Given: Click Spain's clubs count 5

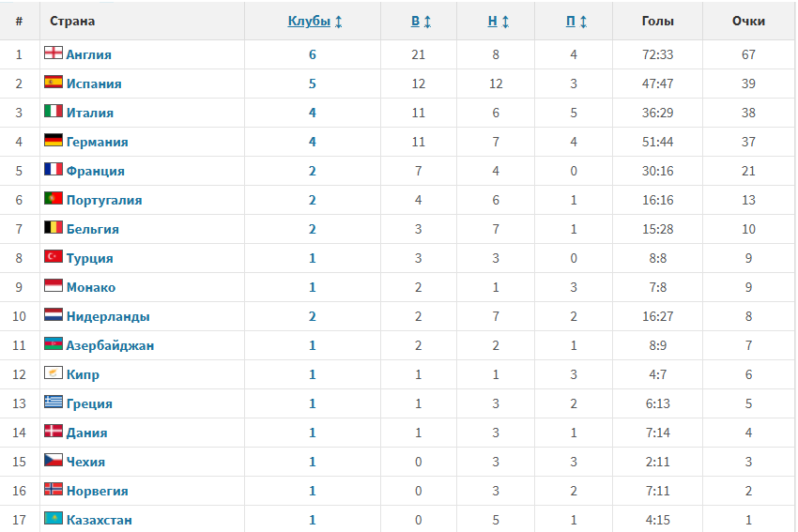Looking at the screenshot, I should click(x=313, y=84).
